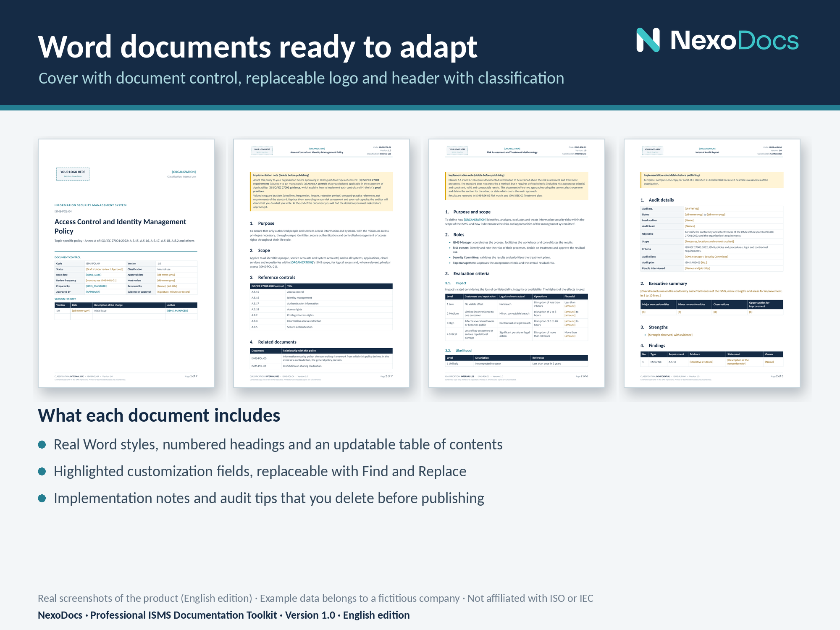840x630 pixels.
Task: Click the NexoDocs brand name text
Action: point(734,40)
